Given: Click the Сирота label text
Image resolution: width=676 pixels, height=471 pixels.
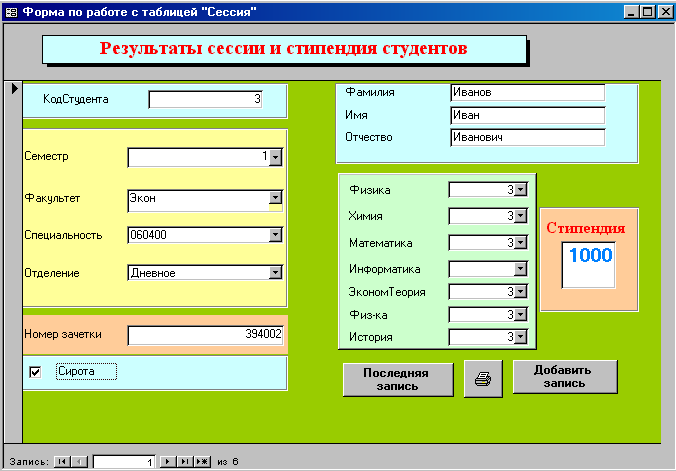Looking at the screenshot, I should 76,371.
